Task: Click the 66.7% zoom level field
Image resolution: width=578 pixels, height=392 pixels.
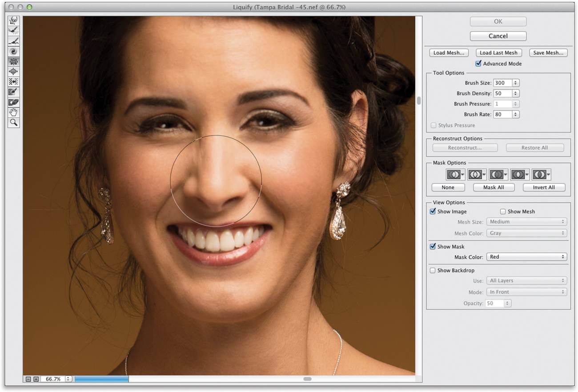Action: (53, 379)
